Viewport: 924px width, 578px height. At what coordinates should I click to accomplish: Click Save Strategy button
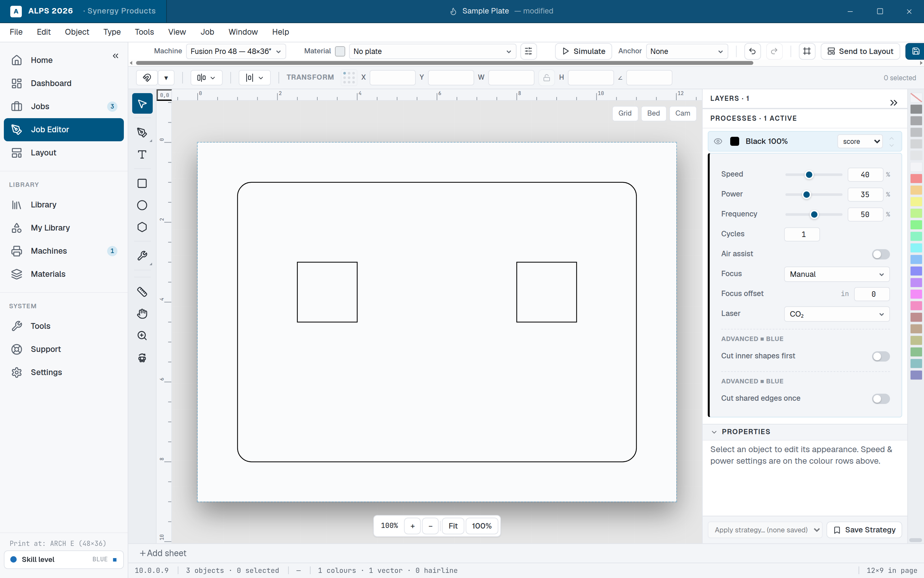click(864, 530)
